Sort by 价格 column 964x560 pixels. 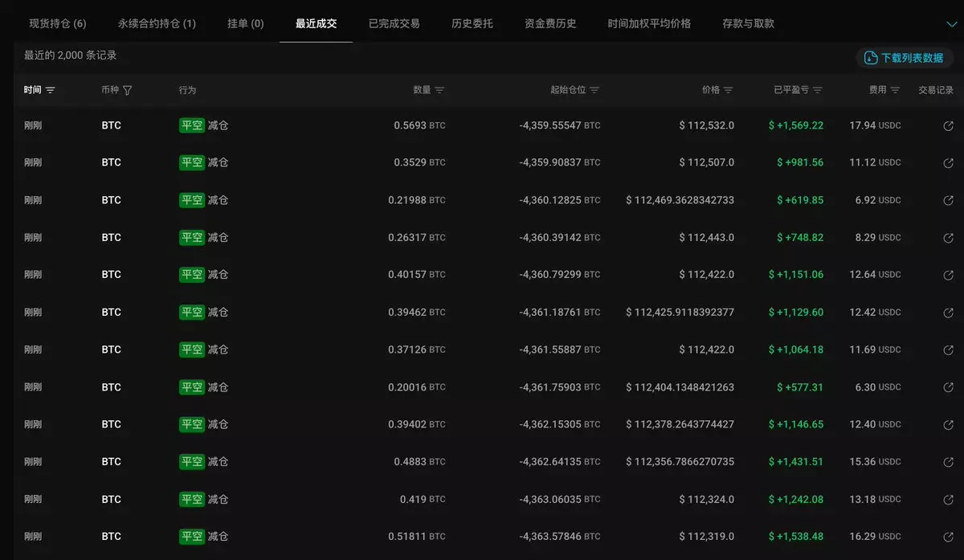click(728, 91)
